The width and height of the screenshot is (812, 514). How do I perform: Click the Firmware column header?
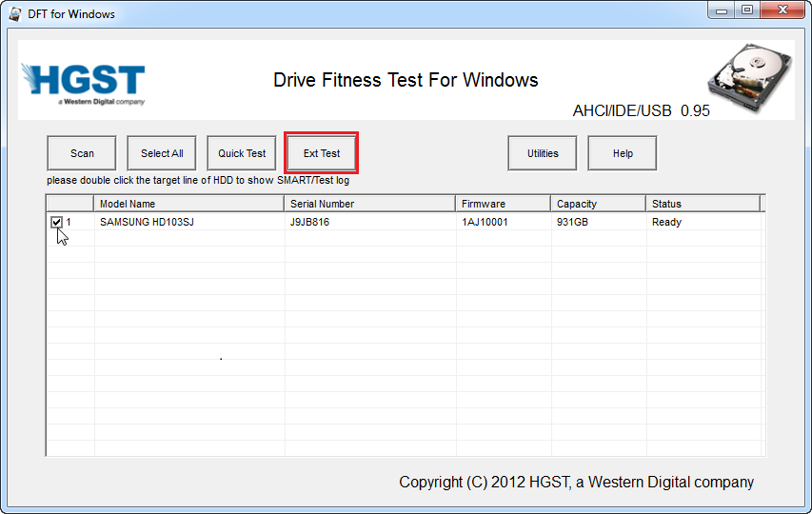pyautogui.click(x=503, y=204)
